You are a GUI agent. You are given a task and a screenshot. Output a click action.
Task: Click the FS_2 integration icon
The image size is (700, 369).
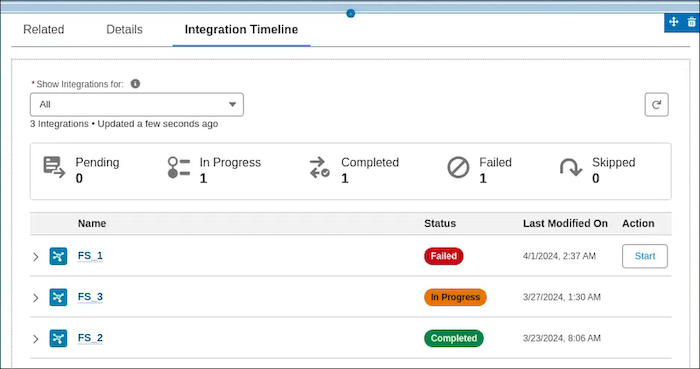click(x=58, y=338)
